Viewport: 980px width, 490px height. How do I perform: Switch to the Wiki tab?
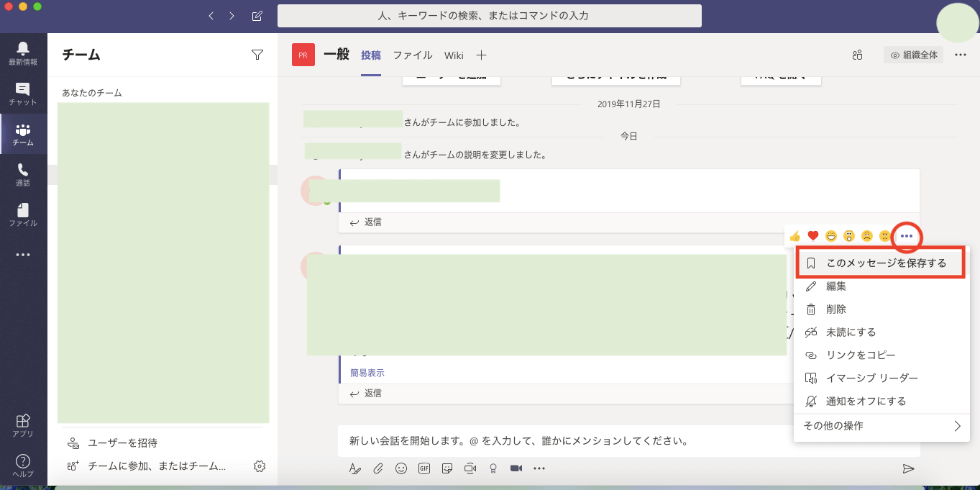(454, 55)
